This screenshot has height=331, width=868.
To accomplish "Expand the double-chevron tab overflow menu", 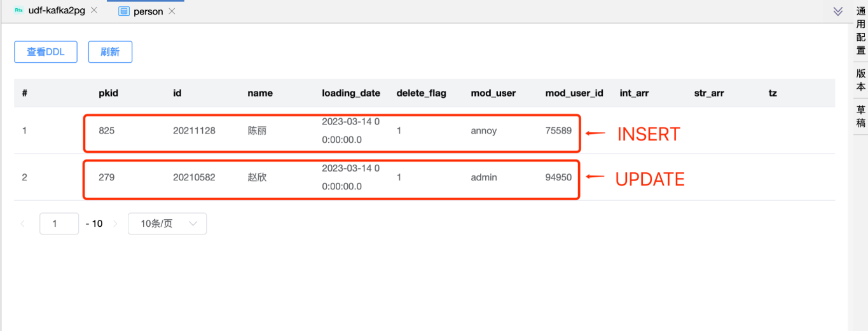I will coord(838,11).
